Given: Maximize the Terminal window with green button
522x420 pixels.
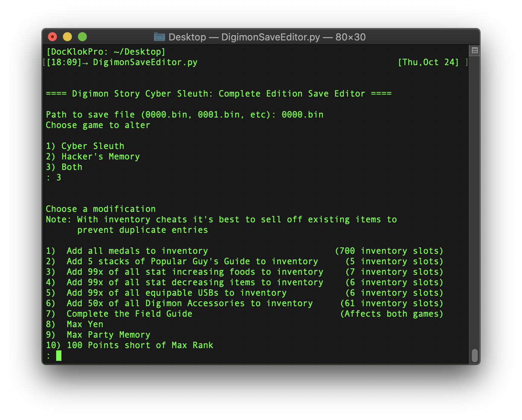Looking at the screenshot, I should click(82, 37).
